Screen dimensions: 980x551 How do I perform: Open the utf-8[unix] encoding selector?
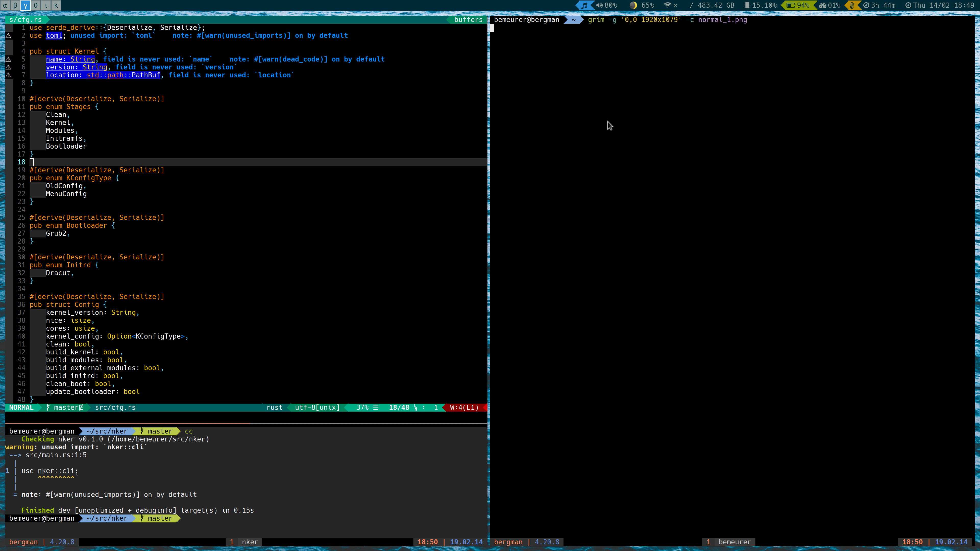[x=316, y=407]
